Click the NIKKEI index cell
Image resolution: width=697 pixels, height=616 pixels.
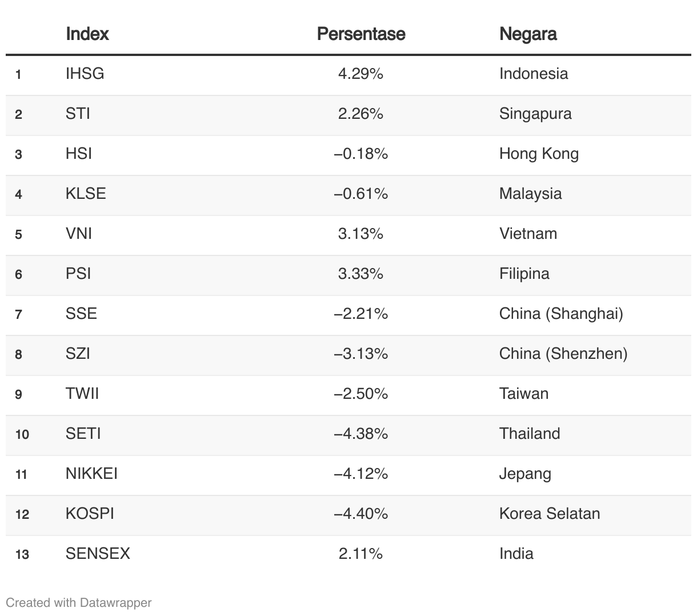(91, 474)
